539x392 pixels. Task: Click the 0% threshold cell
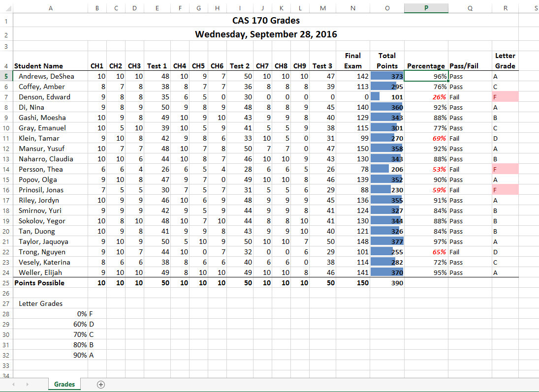(50, 314)
